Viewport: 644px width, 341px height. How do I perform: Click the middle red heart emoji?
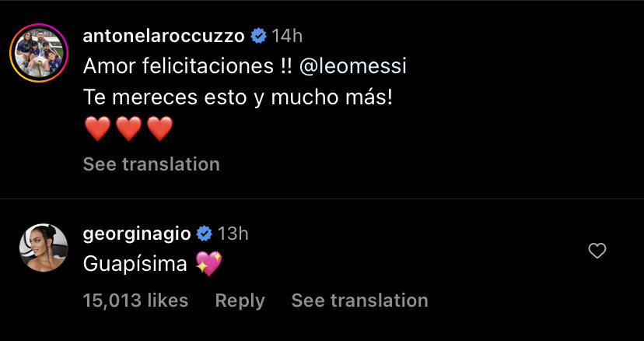[128, 129]
